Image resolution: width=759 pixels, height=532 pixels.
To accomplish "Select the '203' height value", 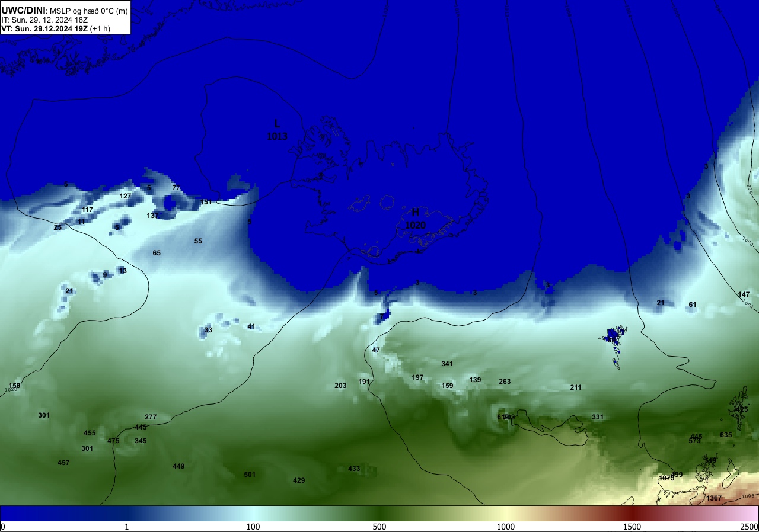I will tap(340, 386).
